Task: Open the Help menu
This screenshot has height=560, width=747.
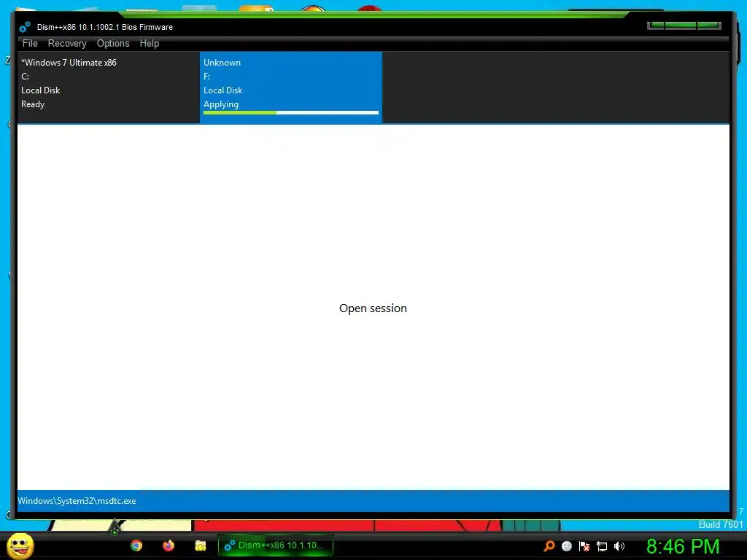Action: click(x=149, y=43)
